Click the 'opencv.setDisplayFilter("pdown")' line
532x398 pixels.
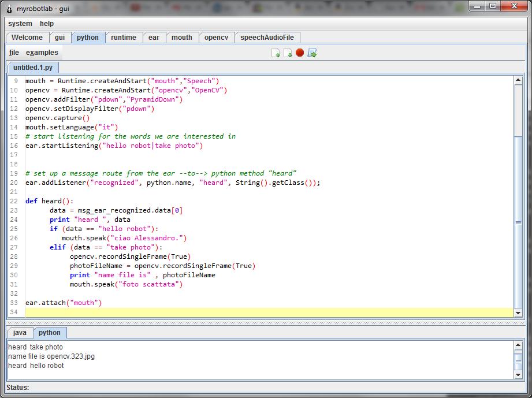[90, 109]
